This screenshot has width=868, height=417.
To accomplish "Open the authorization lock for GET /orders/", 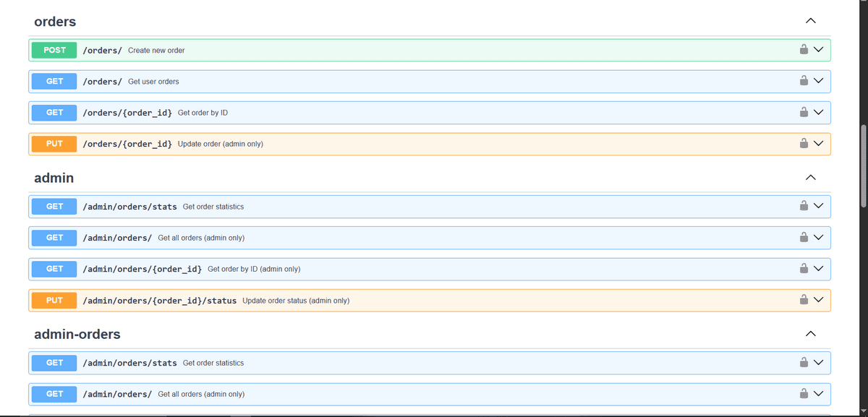I will [803, 81].
